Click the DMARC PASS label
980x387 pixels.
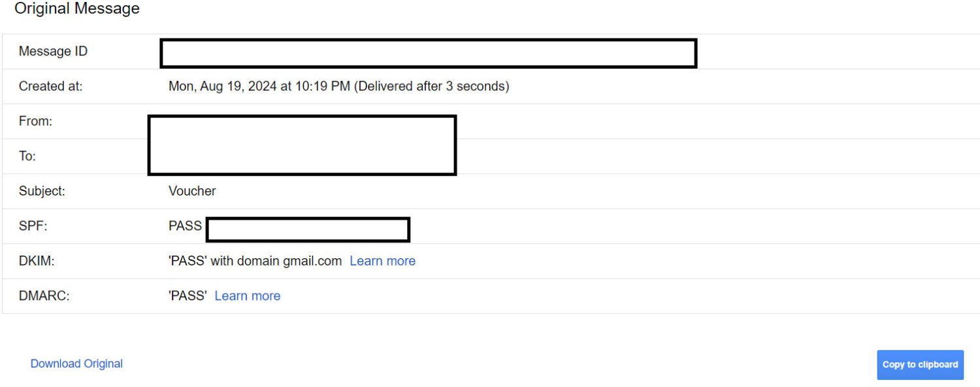click(x=188, y=295)
